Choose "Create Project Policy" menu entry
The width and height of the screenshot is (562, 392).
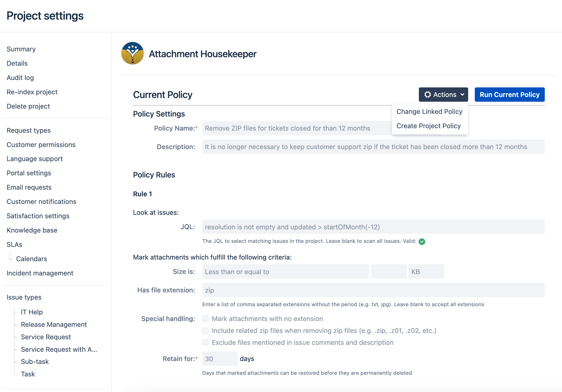click(x=429, y=126)
